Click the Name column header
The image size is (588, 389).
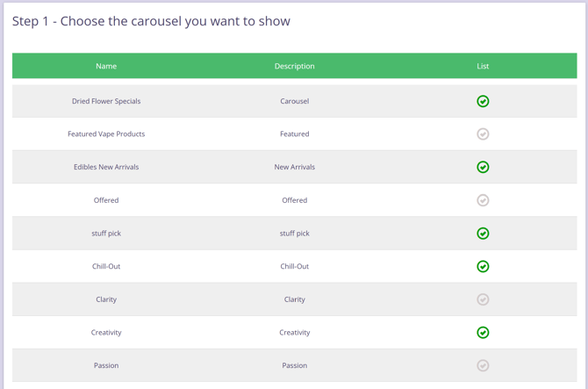(106, 66)
